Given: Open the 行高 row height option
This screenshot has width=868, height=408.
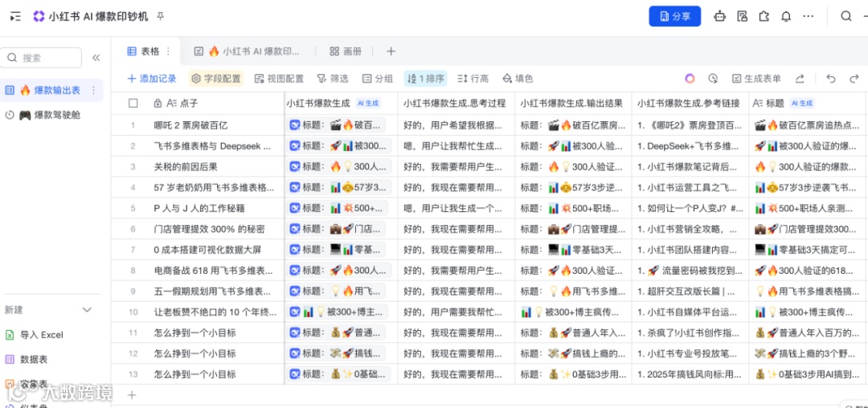Looking at the screenshot, I should [473, 79].
